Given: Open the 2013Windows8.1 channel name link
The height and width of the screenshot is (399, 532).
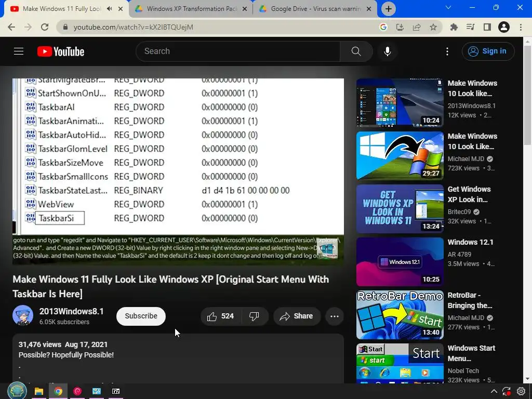Looking at the screenshot, I should 72,311.
